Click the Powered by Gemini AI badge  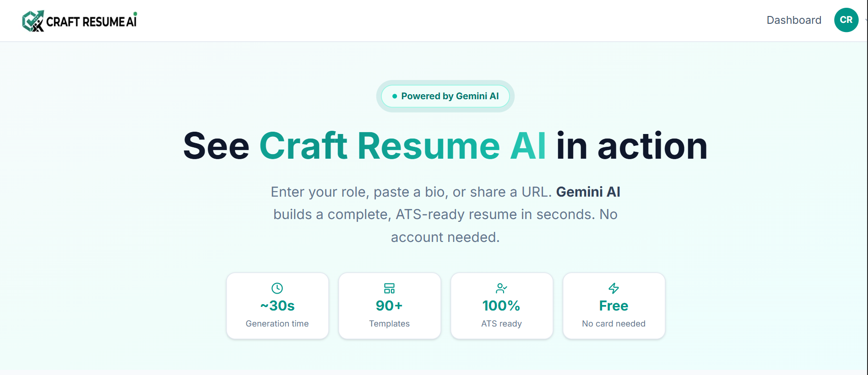coord(445,96)
